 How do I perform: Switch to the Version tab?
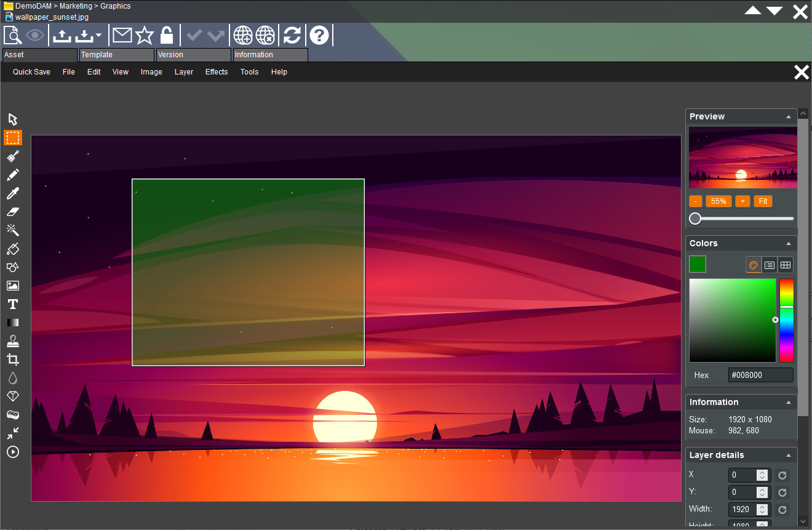coord(193,55)
